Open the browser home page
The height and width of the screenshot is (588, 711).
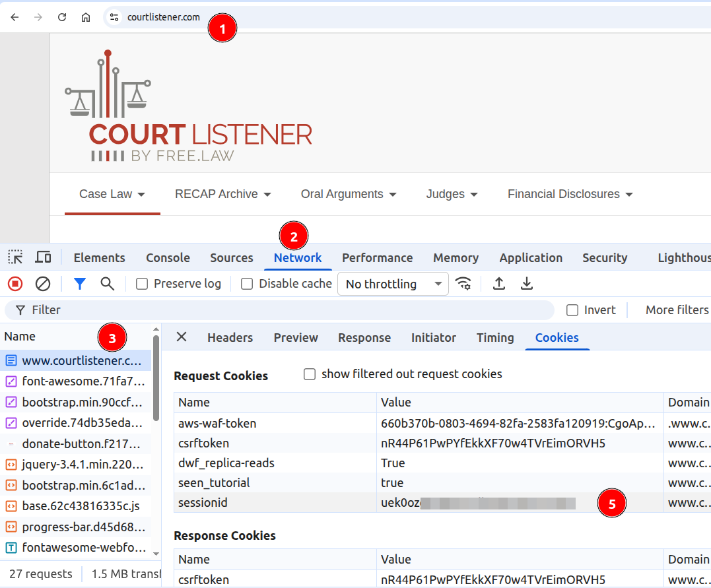(x=86, y=17)
